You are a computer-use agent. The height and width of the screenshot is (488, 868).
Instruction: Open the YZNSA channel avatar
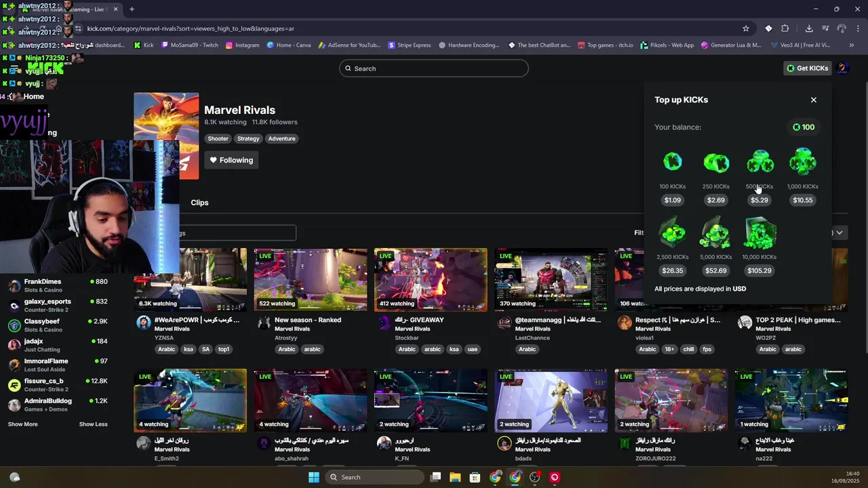[144, 323]
